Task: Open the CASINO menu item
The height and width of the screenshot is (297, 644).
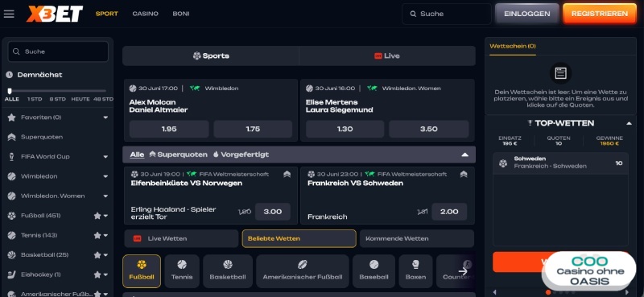Action: (145, 14)
